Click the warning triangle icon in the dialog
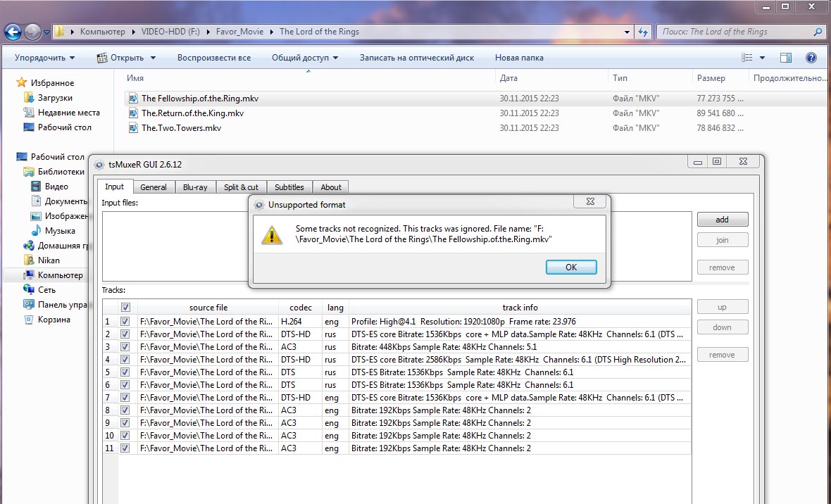 [272, 235]
